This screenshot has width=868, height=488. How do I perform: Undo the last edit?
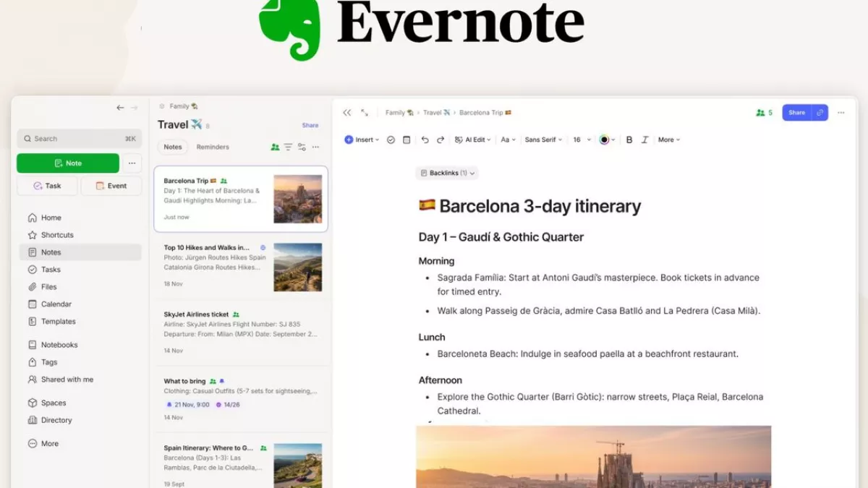click(x=425, y=140)
